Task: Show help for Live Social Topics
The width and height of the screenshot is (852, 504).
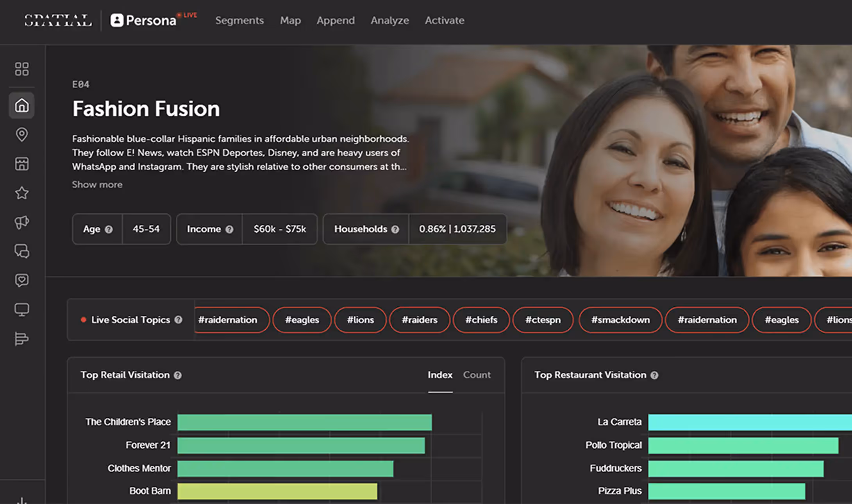Action: (x=179, y=320)
